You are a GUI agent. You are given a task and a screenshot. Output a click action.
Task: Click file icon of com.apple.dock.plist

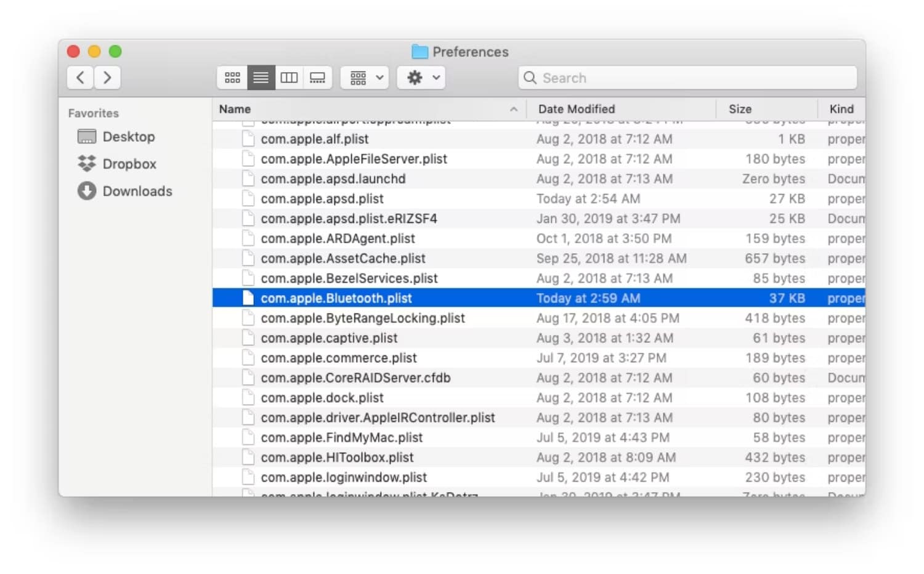(x=248, y=398)
